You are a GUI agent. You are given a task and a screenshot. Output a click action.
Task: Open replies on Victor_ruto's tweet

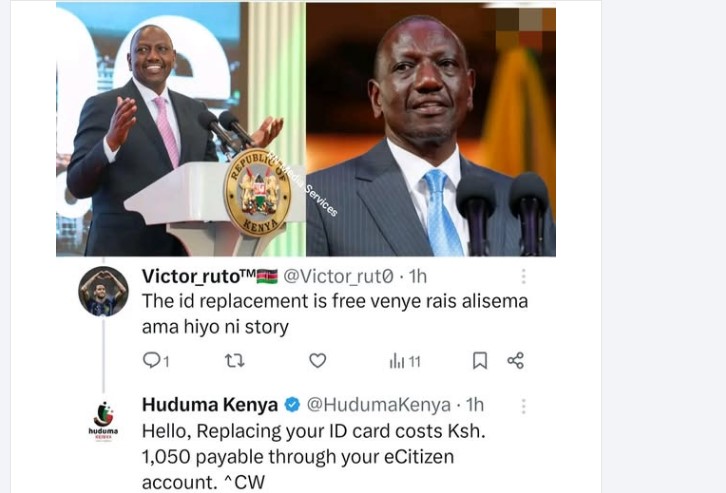(156, 360)
